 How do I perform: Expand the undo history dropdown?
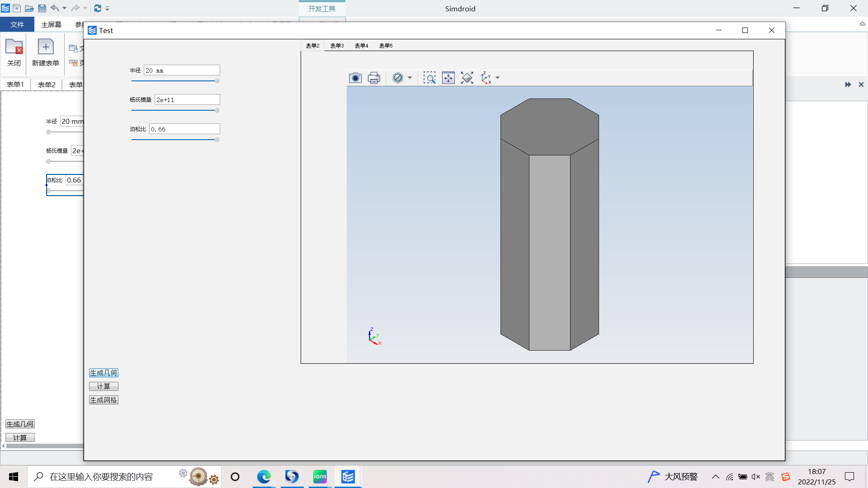click(64, 8)
